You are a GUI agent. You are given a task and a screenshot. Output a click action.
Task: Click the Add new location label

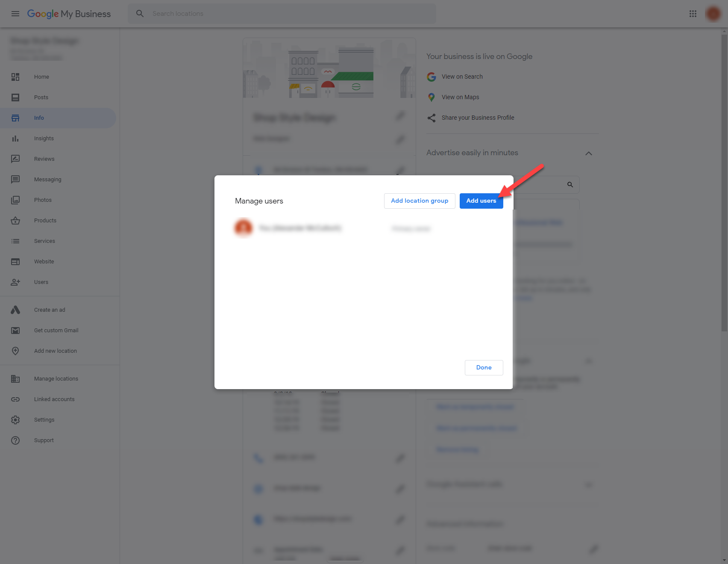(56, 351)
